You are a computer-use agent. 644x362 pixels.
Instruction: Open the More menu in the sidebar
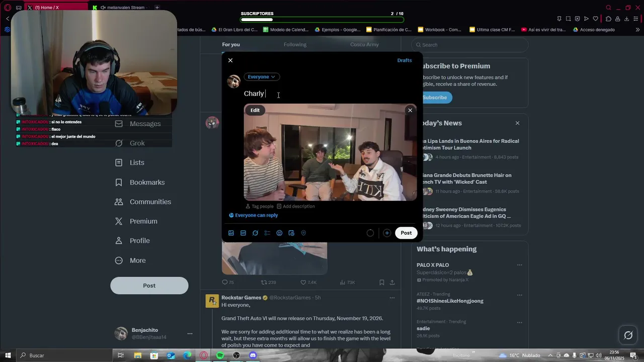tap(130, 260)
